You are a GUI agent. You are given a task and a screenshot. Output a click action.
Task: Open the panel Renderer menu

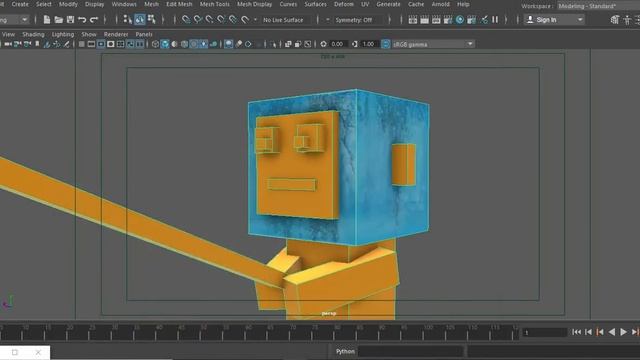pyautogui.click(x=116, y=34)
